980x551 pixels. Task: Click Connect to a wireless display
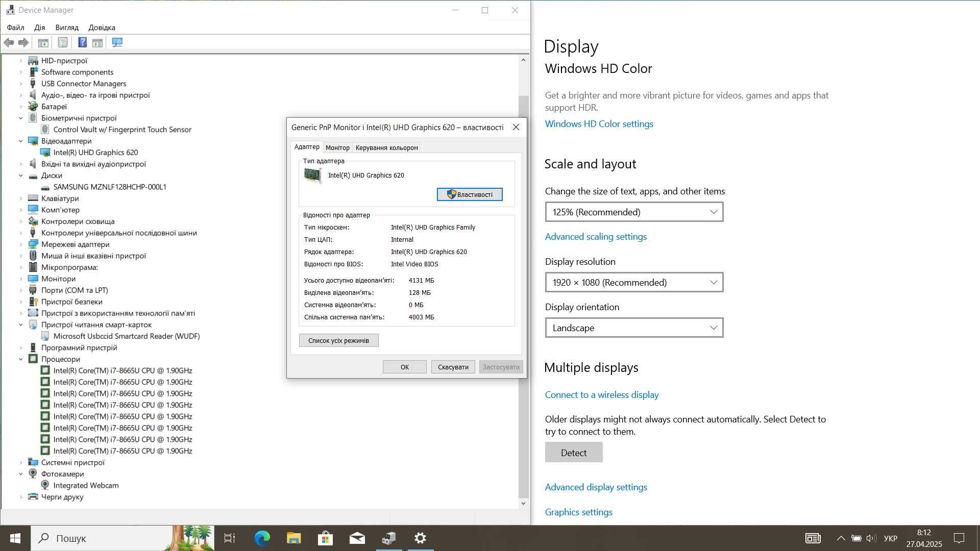tap(601, 395)
